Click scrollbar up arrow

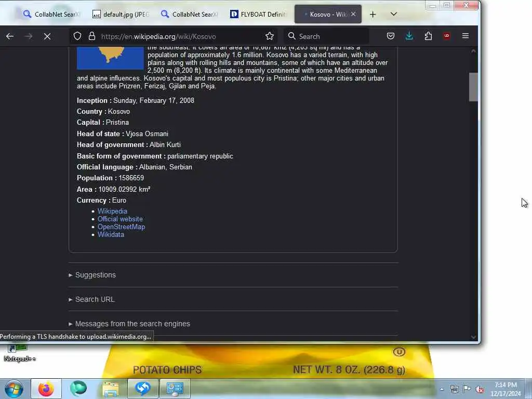(473, 51)
